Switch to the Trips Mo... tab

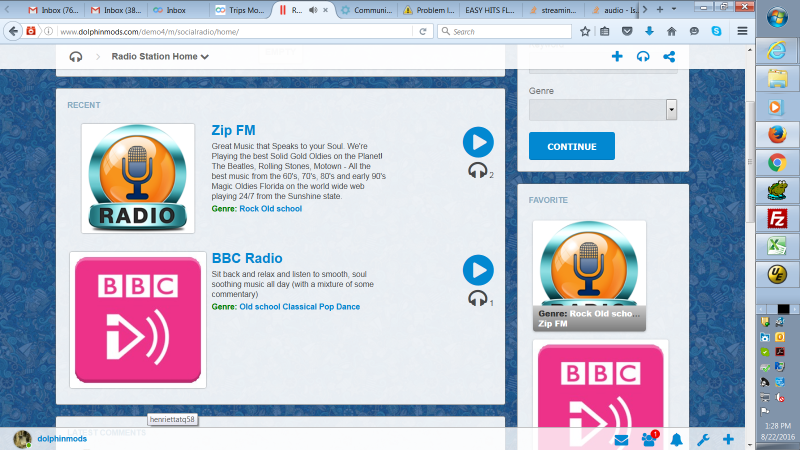coord(240,10)
